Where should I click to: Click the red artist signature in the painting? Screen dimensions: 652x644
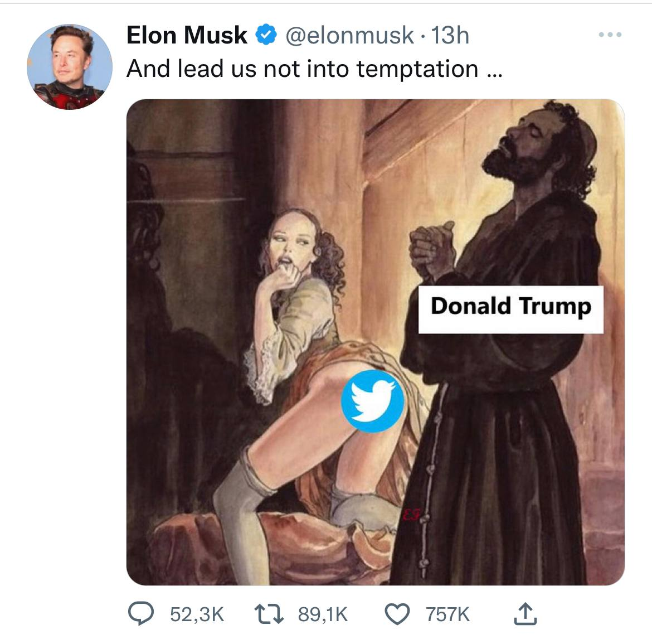click(412, 514)
